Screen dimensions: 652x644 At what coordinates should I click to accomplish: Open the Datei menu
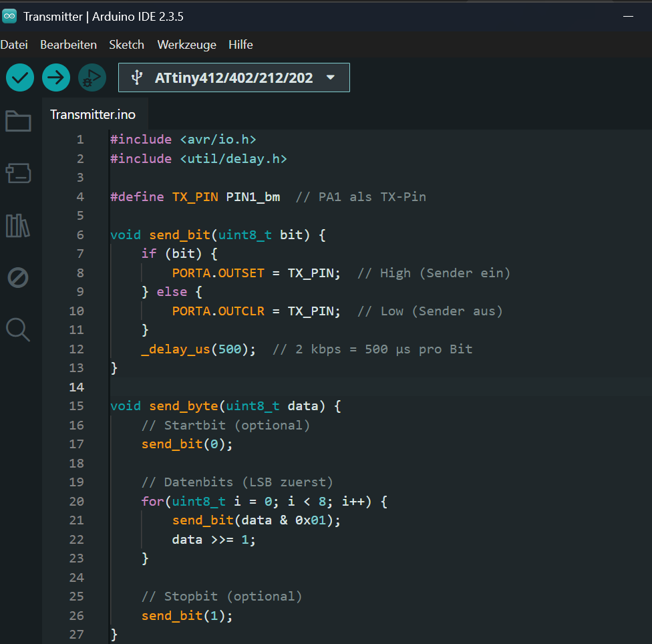[x=14, y=45]
